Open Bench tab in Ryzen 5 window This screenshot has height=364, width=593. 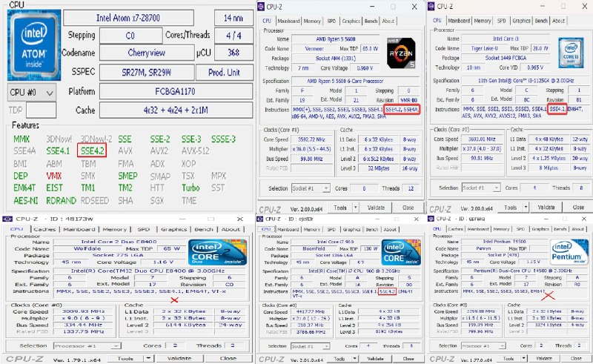tap(371, 21)
